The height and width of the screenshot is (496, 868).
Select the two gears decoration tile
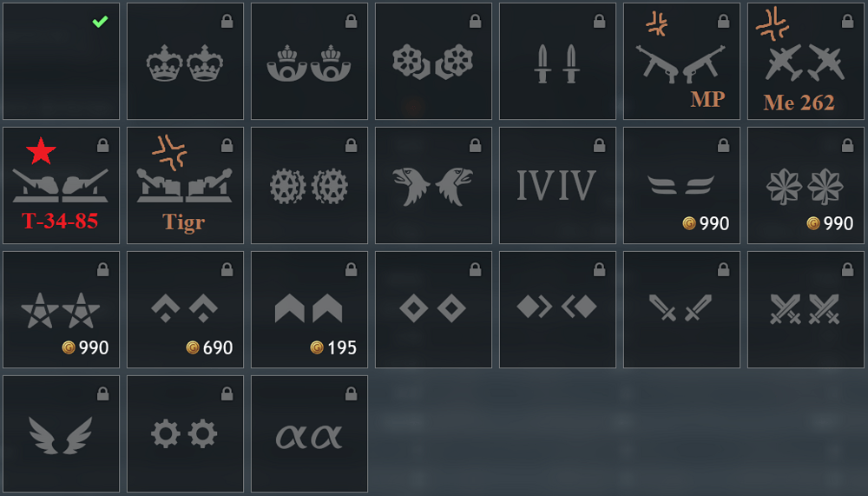coord(185,433)
